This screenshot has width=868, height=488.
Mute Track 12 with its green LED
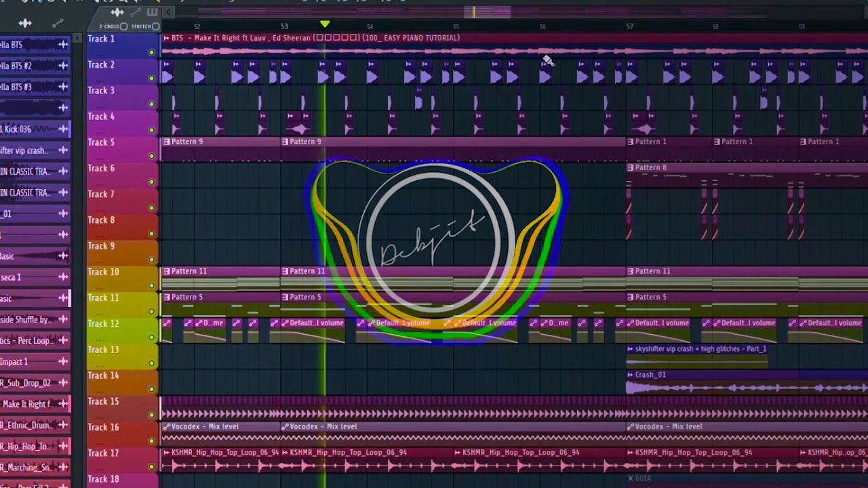[x=151, y=338]
